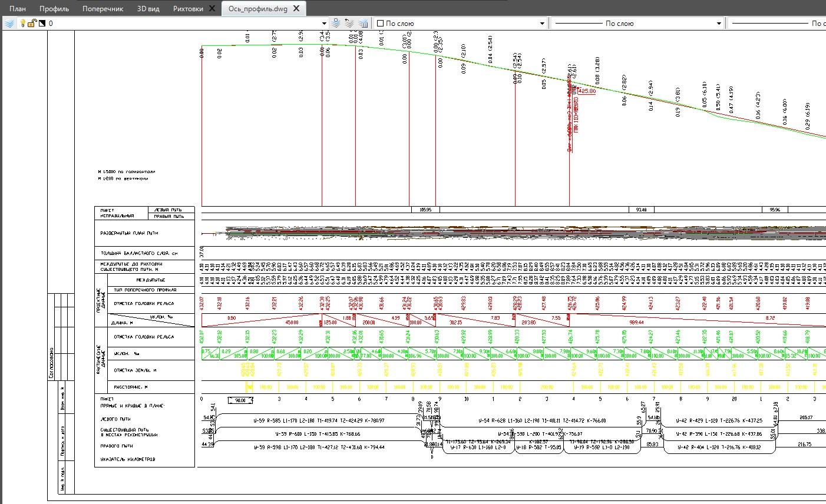The height and width of the screenshot is (504, 826).
Task: Open the Поперечник tab
Action: 103,8
